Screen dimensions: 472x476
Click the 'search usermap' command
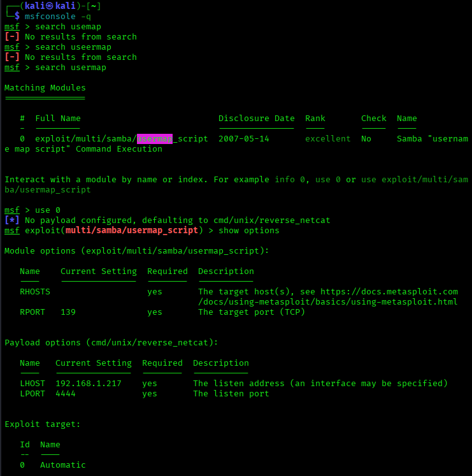(71, 68)
